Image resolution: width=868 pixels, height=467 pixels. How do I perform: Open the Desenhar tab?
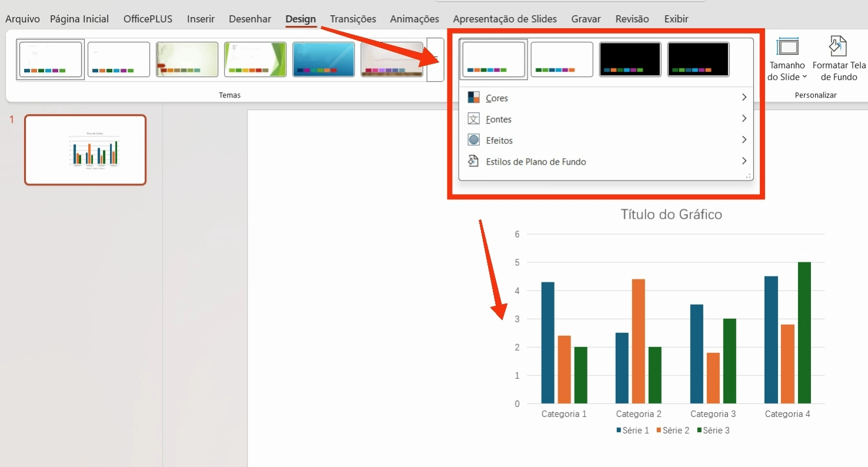click(250, 19)
